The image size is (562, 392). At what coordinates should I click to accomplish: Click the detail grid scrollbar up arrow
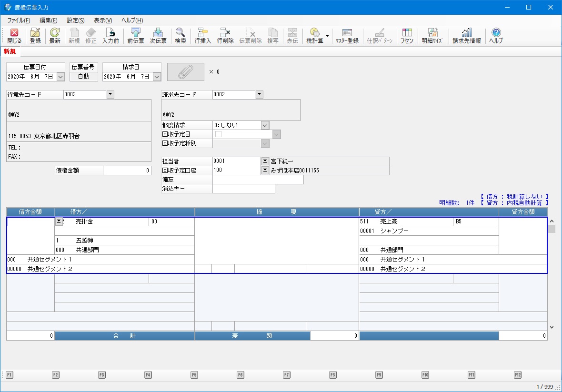click(x=552, y=221)
